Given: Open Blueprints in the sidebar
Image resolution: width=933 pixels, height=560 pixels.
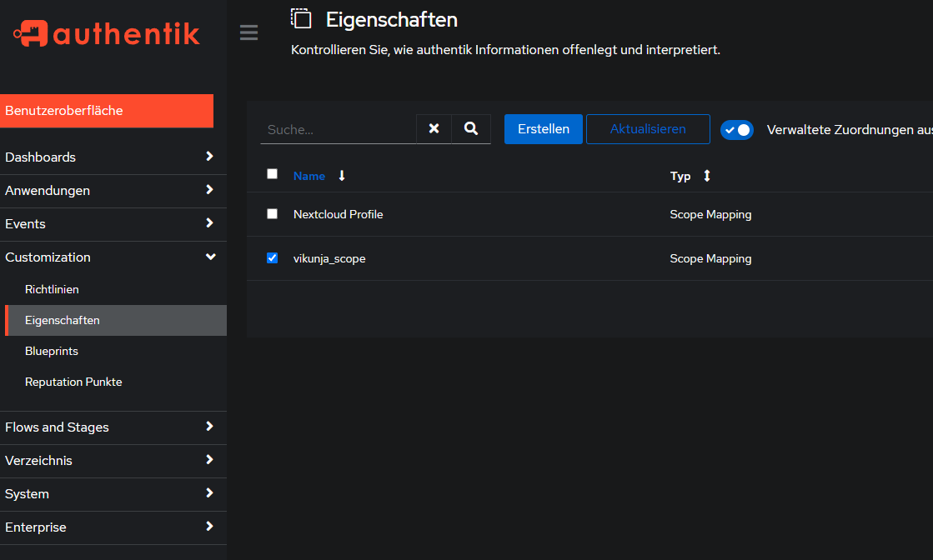Looking at the screenshot, I should click(52, 351).
